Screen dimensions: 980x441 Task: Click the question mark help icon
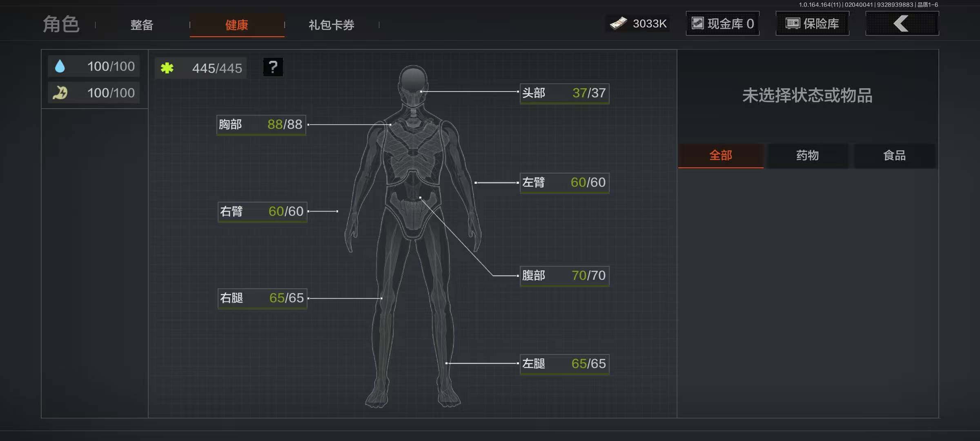coord(273,67)
